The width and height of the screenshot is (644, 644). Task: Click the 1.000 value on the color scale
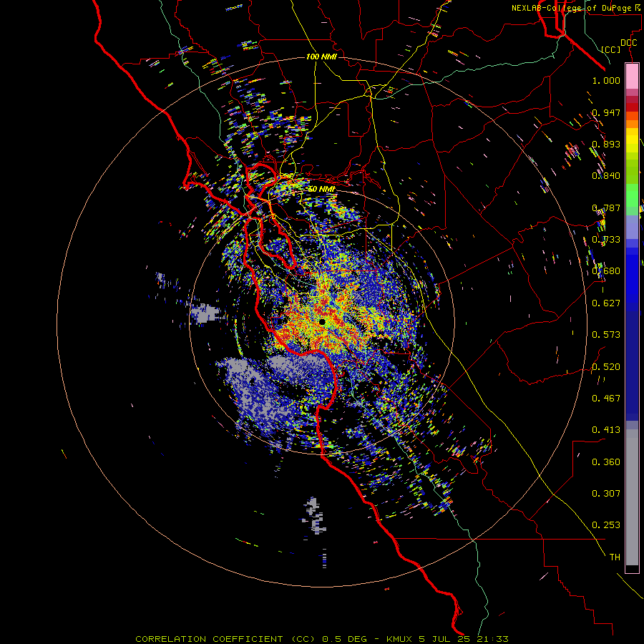(x=606, y=80)
